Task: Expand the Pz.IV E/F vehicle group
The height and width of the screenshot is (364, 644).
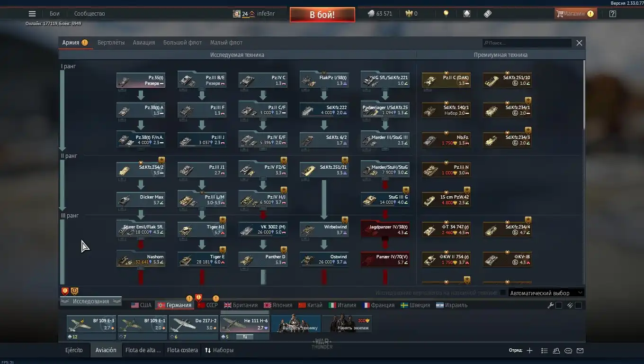Action: (263, 140)
